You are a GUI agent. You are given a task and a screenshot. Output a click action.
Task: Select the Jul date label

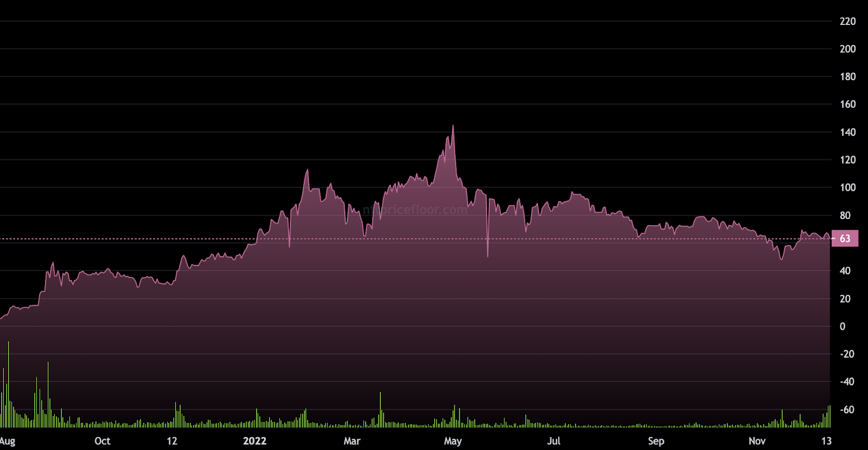coord(554,441)
